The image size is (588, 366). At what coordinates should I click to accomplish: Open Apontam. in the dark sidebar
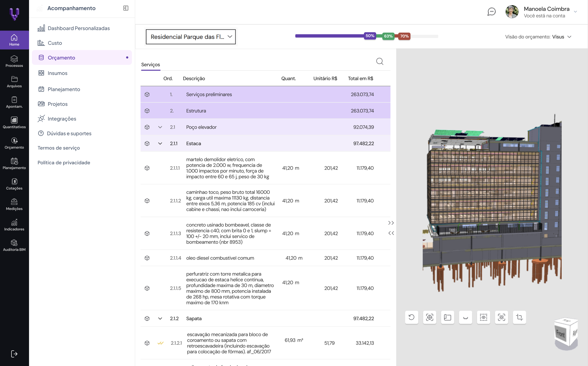tap(14, 102)
